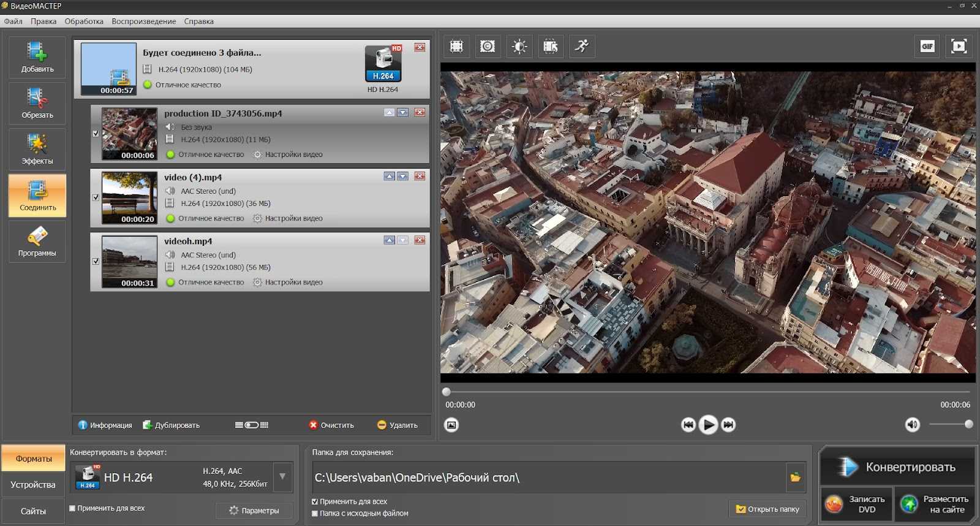Select the Соединить (join) tool
Viewport: 980px width, 526px height.
tap(37, 196)
